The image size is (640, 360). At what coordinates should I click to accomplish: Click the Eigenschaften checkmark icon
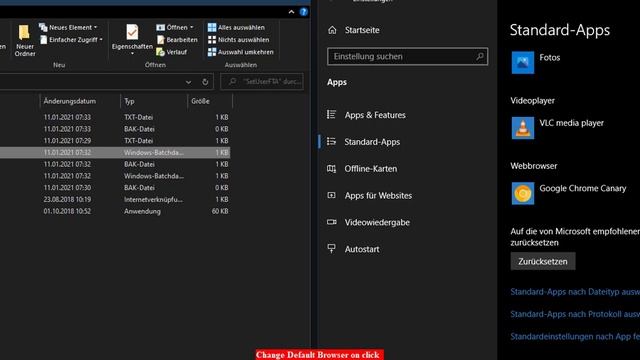pos(132,32)
